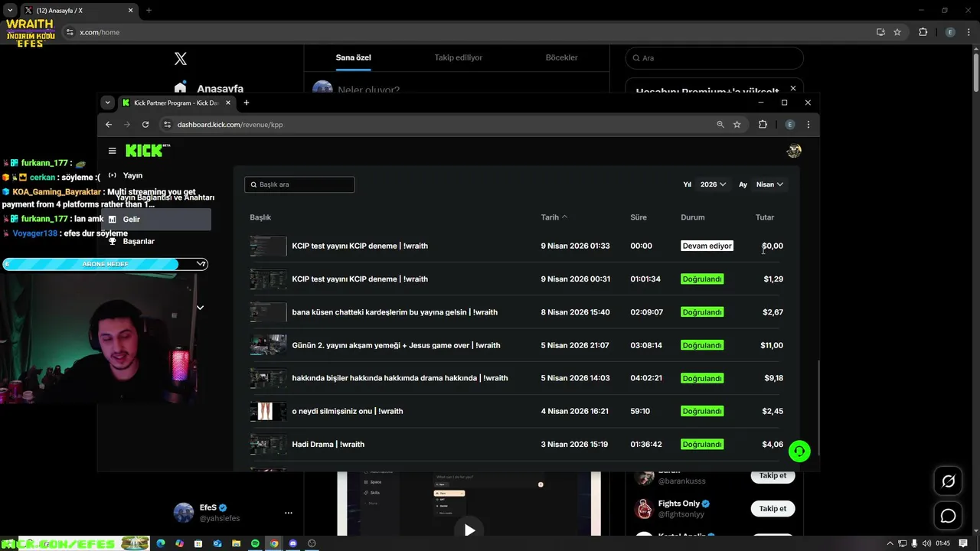Click the zoom magnifier in Kick address bar
Screen dimensions: 980x551
coord(720,124)
